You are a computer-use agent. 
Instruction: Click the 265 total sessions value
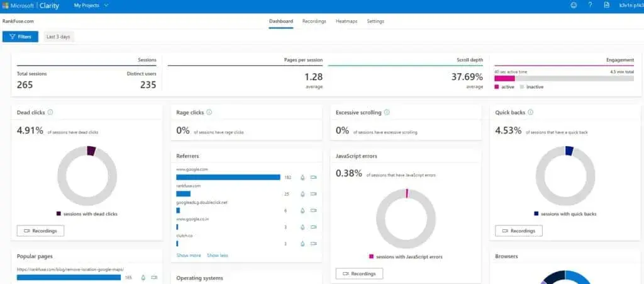tap(25, 84)
